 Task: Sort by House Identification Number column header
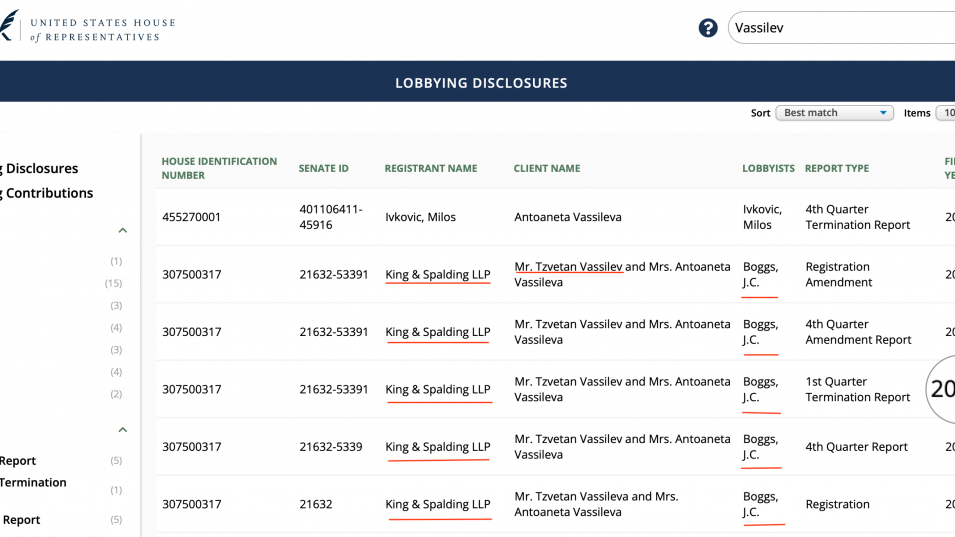[x=219, y=168]
